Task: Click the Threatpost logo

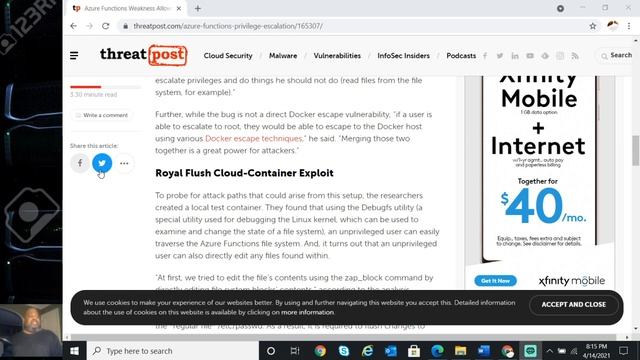Action: (x=144, y=55)
